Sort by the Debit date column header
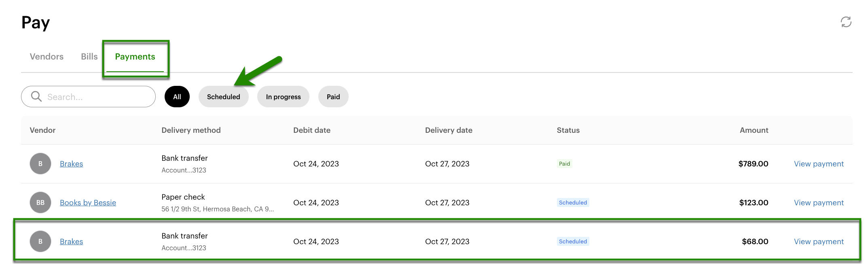 (312, 130)
